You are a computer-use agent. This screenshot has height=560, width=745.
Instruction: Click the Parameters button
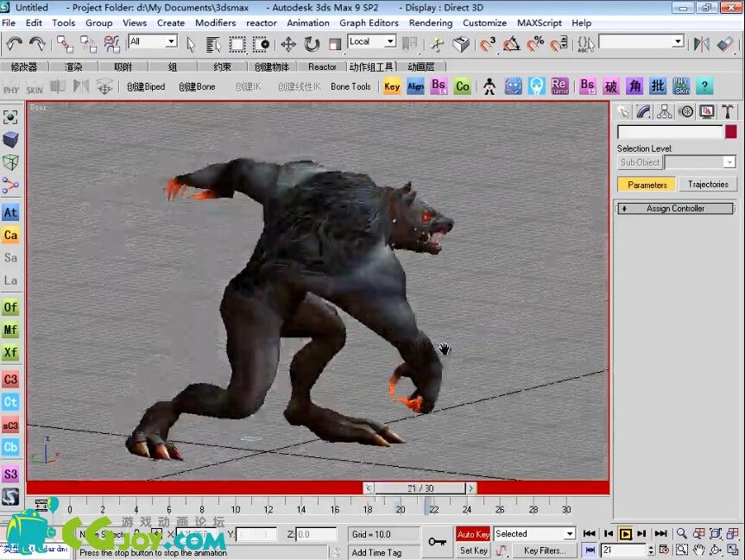(x=647, y=185)
